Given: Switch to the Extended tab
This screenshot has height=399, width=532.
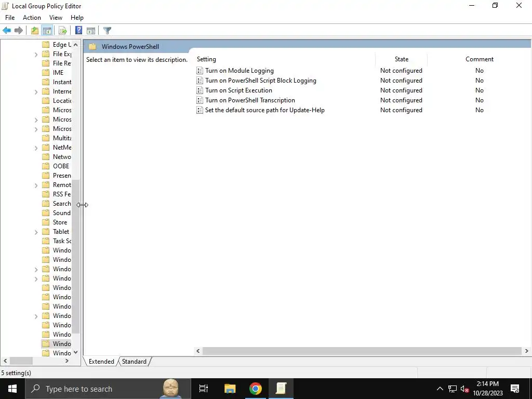Looking at the screenshot, I should coord(101,362).
